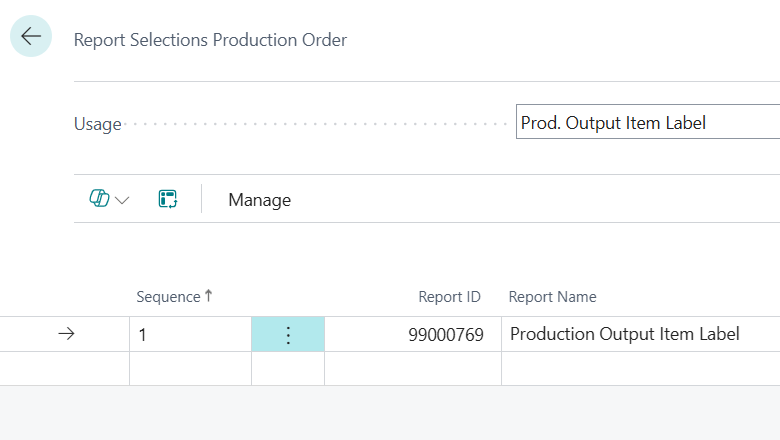
Task: Click the teal icon left of Manage
Action: click(168, 199)
